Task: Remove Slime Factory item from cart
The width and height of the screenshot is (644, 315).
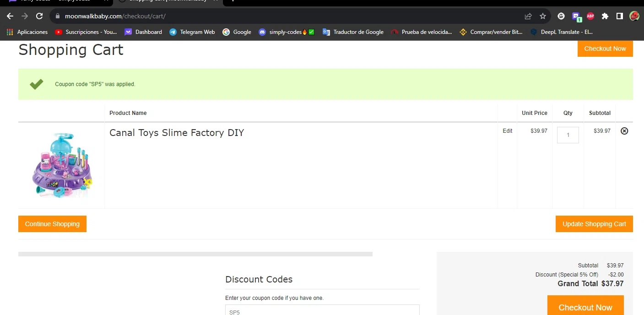Action: (x=624, y=131)
